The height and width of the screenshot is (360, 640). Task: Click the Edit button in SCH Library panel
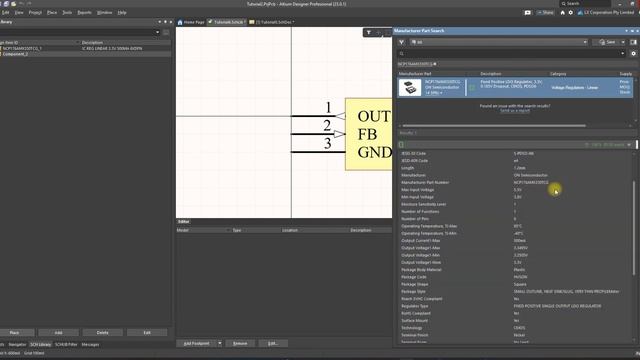147,333
